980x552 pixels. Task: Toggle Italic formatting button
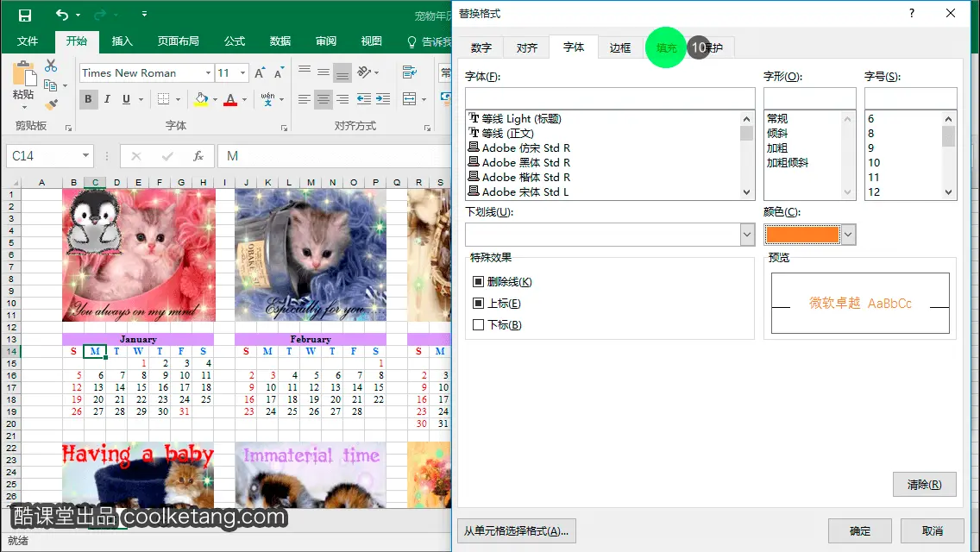(x=107, y=99)
